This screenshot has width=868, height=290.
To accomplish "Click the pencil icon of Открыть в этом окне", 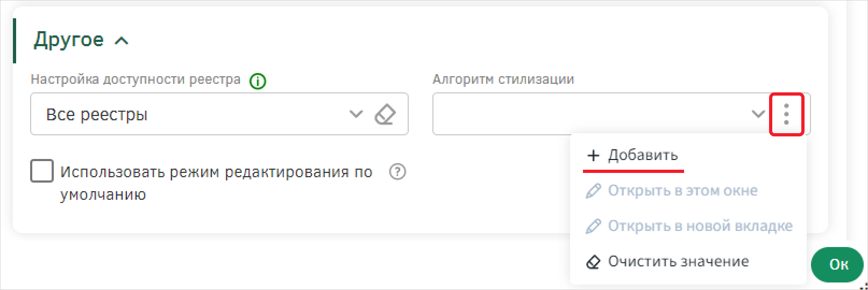I will coord(593,191).
